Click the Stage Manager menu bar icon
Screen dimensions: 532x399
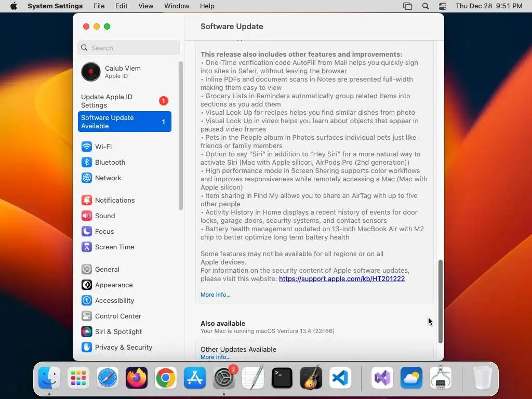point(407,6)
